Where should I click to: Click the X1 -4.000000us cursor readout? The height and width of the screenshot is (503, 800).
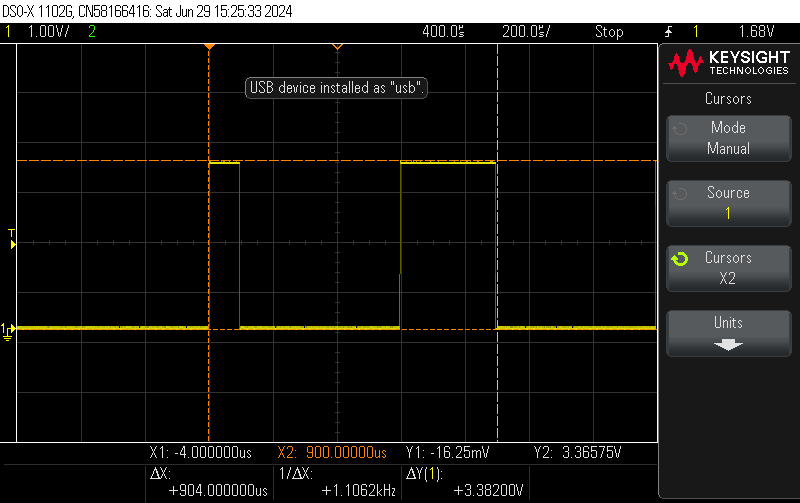pyautogui.click(x=201, y=452)
